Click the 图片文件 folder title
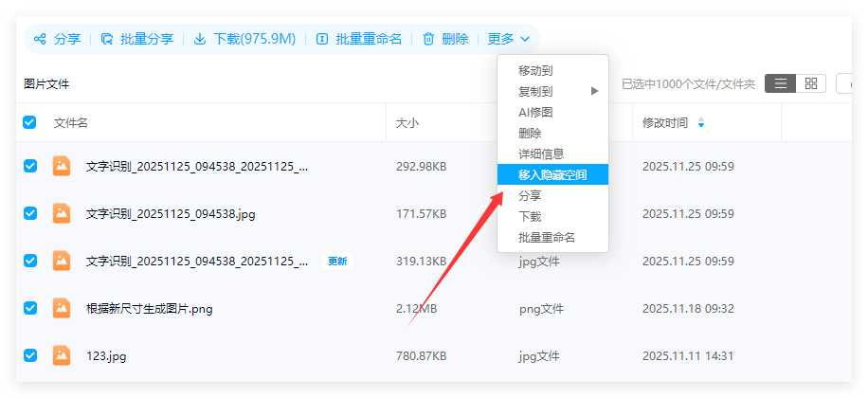Image resolution: width=868 pixels, height=398 pixels. (x=46, y=84)
